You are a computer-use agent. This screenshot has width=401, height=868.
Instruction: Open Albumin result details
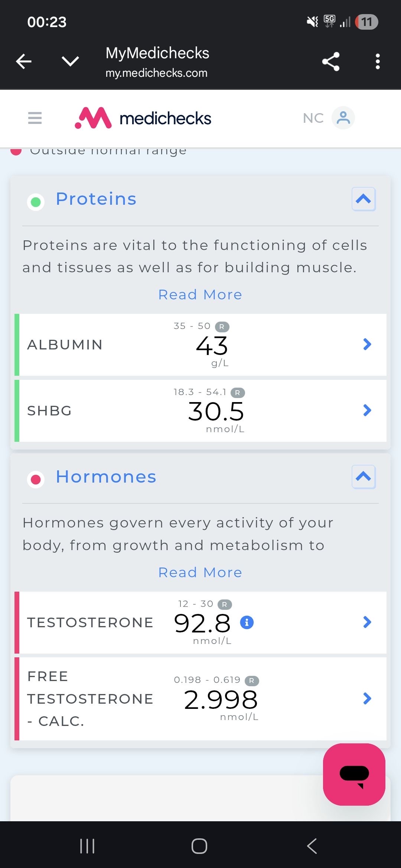pyautogui.click(x=367, y=344)
